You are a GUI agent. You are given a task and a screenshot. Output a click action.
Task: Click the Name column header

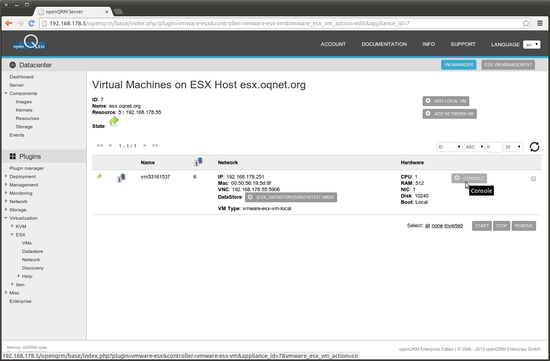(148, 162)
